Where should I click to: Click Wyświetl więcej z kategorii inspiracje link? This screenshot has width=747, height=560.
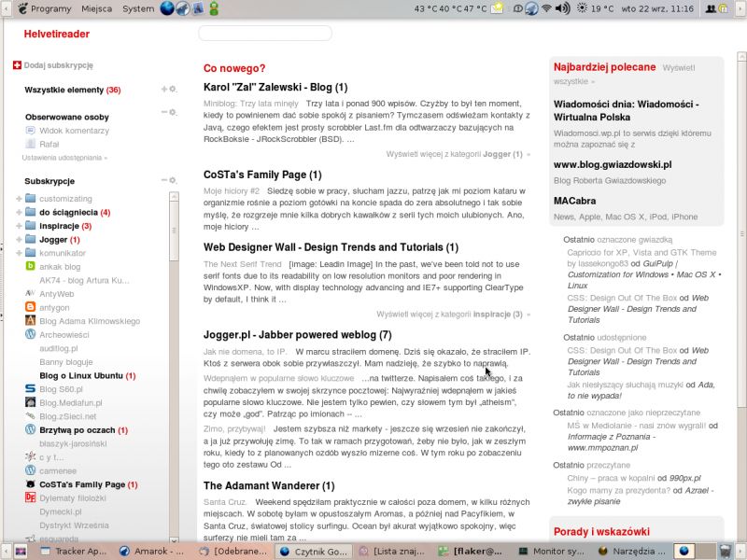[453, 315]
